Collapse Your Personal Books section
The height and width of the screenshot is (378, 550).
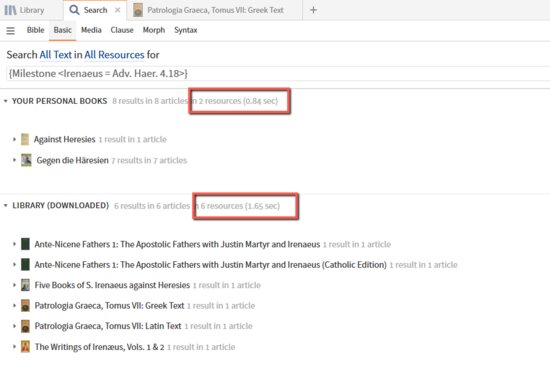pyautogui.click(x=5, y=101)
